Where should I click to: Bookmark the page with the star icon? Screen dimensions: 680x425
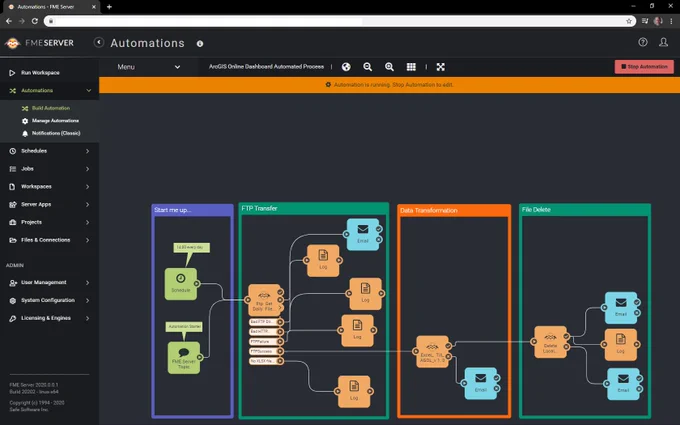click(629, 21)
